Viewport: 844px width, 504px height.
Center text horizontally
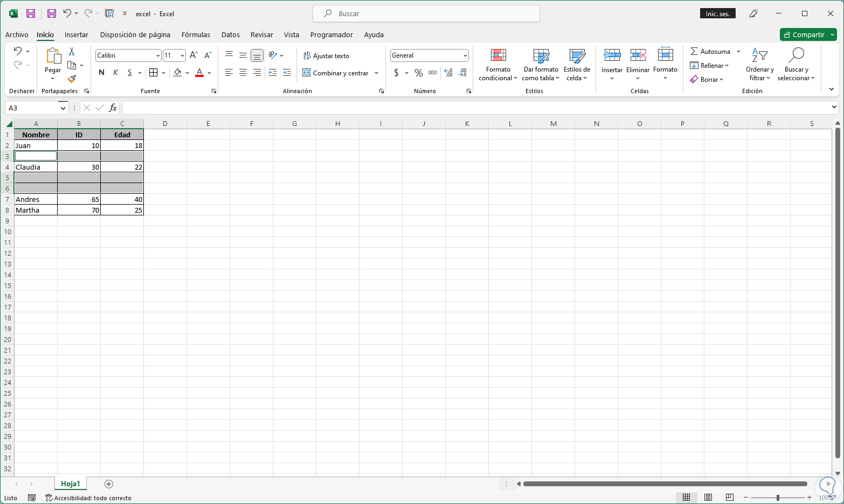[243, 73]
